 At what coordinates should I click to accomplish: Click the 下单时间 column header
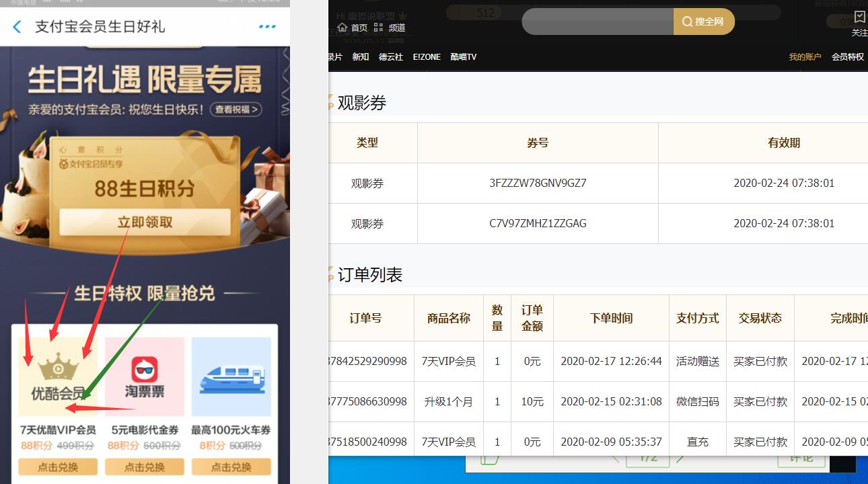click(611, 318)
